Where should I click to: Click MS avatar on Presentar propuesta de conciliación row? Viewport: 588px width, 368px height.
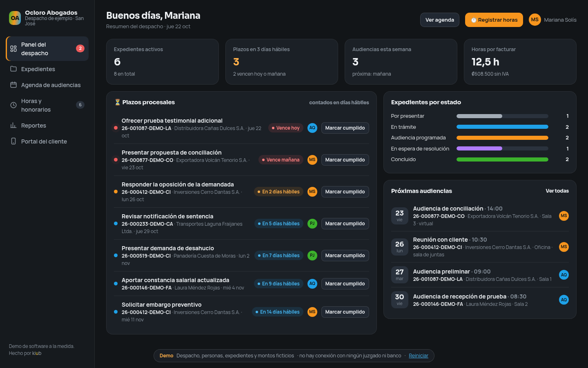[312, 160]
